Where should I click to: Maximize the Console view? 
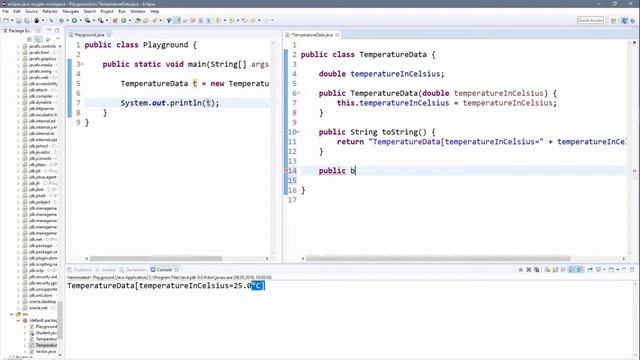pos(632,269)
